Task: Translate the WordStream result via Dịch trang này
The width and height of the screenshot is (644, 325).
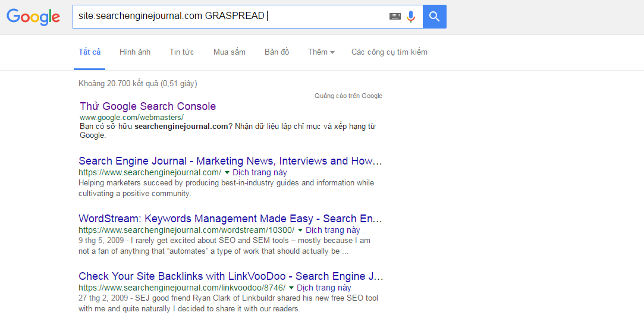Action: coord(332,230)
